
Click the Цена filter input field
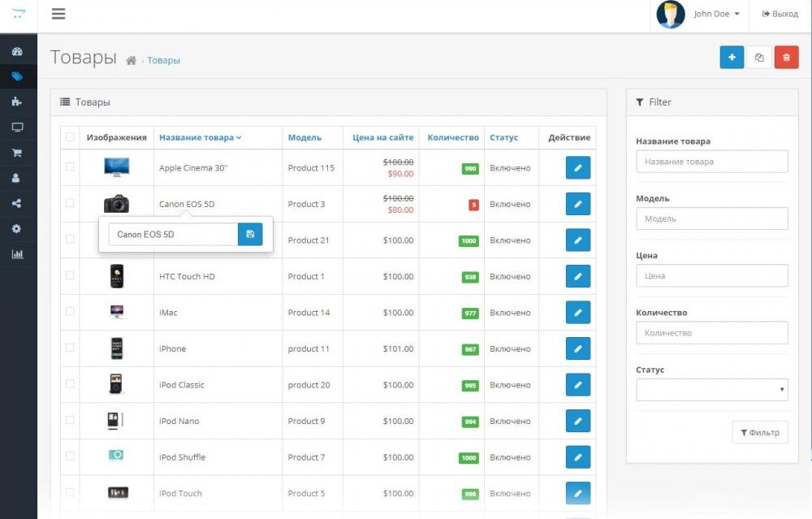pos(711,276)
